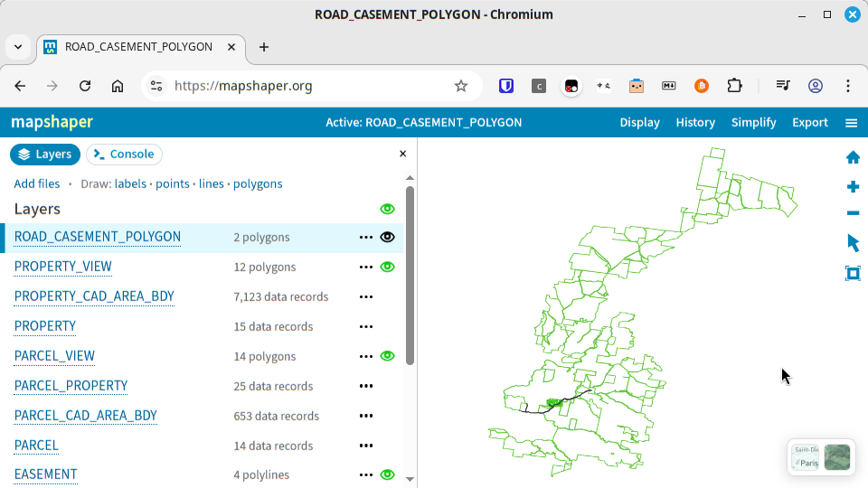Start drawing labels
Viewport: 868px width, 488px height.
coord(130,183)
